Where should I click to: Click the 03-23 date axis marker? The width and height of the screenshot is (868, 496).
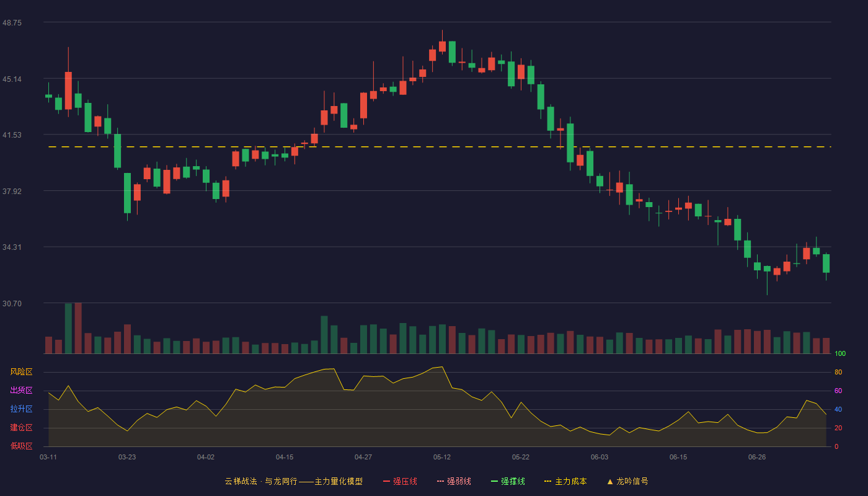point(127,457)
